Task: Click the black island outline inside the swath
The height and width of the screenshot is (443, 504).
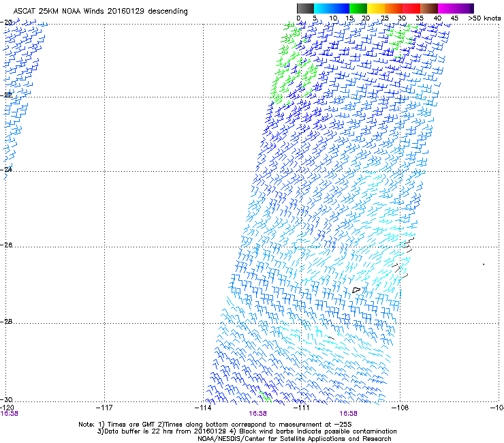Action: pyautogui.click(x=356, y=290)
